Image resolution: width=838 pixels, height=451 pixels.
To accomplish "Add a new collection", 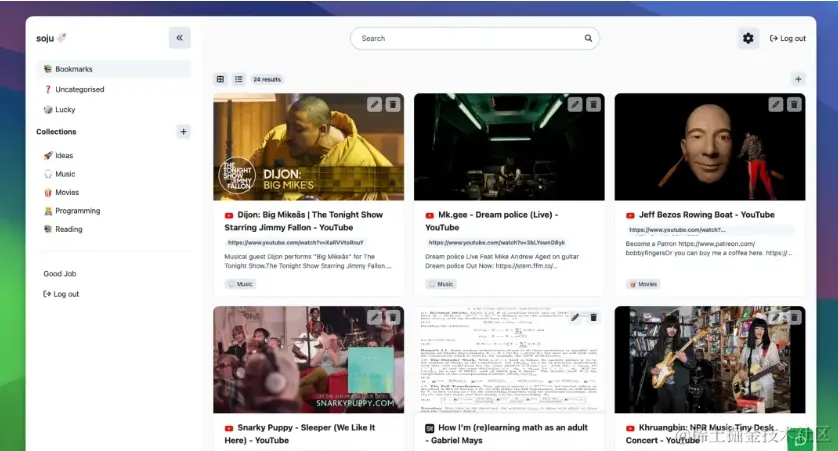I will tap(183, 131).
